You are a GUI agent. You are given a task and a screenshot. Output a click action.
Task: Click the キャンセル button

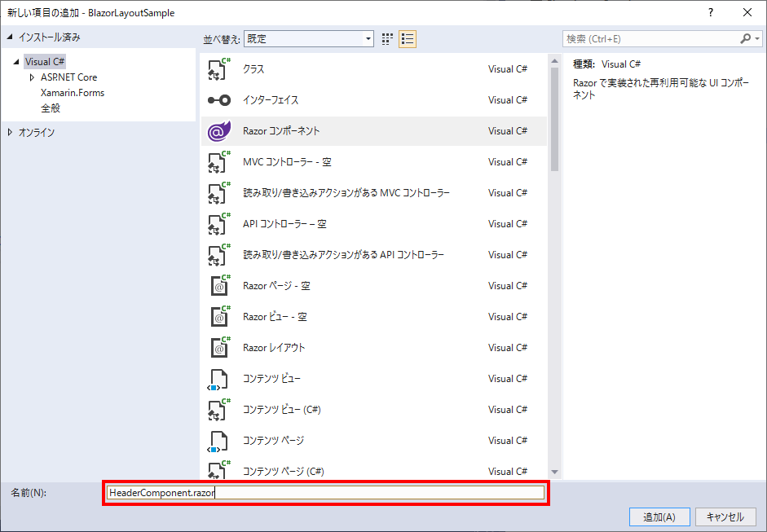(725, 517)
